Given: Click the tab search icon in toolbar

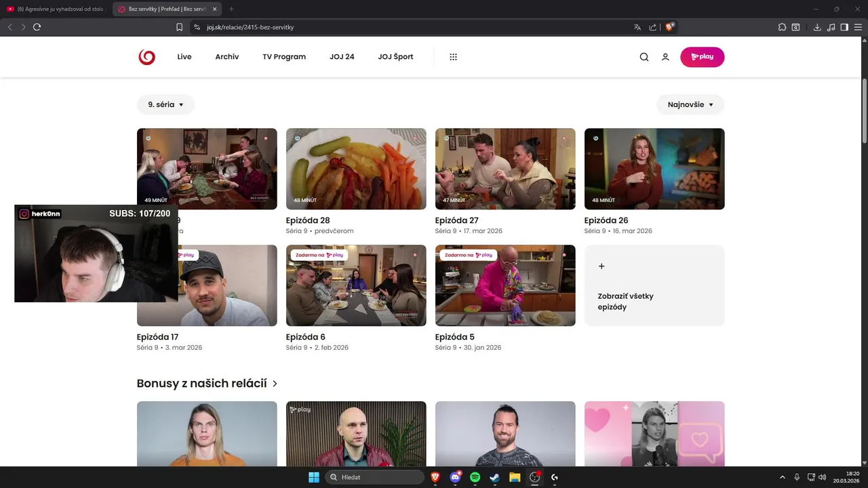Looking at the screenshot, I should coord(795,27).
